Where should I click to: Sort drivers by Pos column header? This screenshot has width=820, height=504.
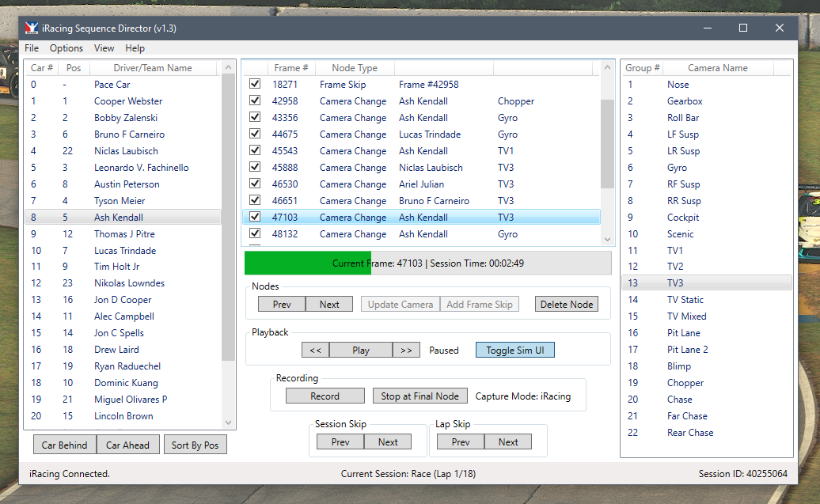74,68
